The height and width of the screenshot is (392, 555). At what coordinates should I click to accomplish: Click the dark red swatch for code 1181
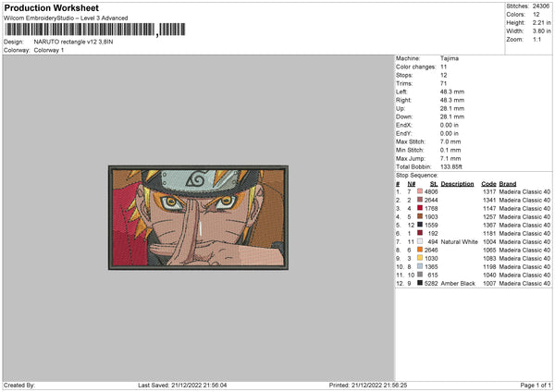point(420,233)
